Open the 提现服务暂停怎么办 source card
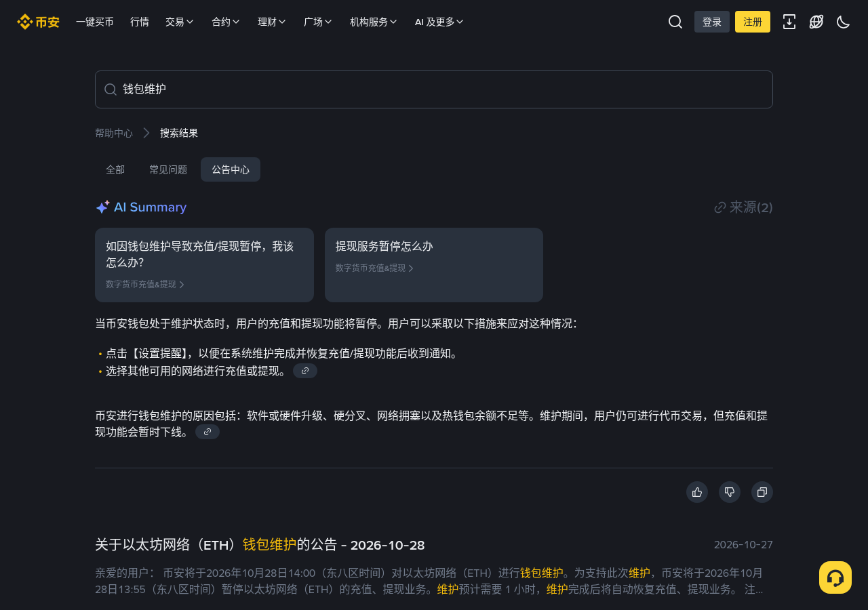This screenshot has width=868, height=610. 434,265
